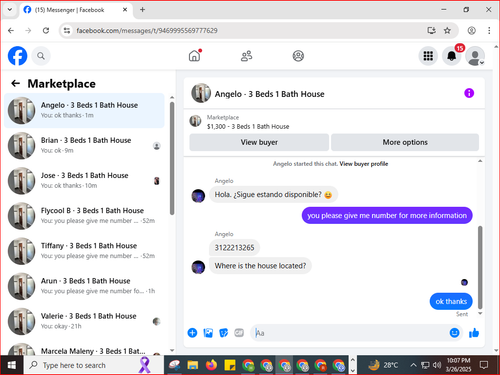This screenshot has height=375, width=500.
Task: Click the chat messages scrollbar
Action: tap(480, 267)
